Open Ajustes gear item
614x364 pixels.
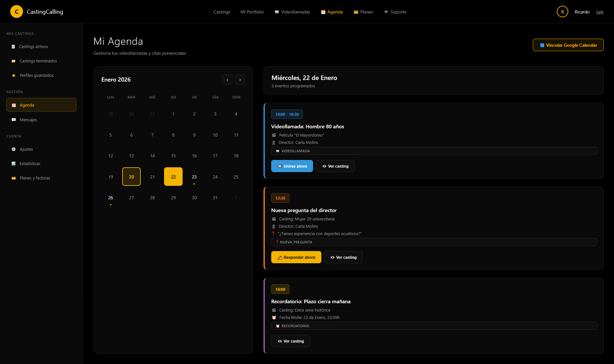click(26, 149)
